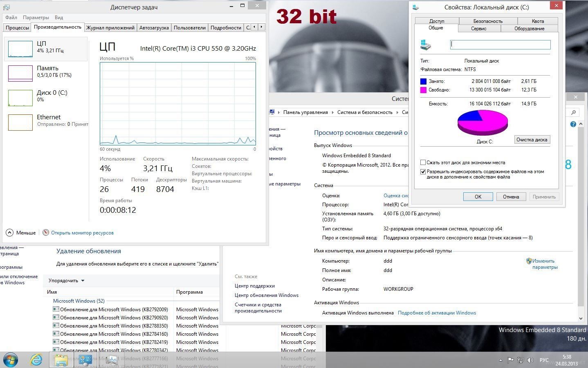Image resolution: width=588 pixels, height=368 pixels.
Task: Click Очистка диска button
Action: [x=532, y=140]
